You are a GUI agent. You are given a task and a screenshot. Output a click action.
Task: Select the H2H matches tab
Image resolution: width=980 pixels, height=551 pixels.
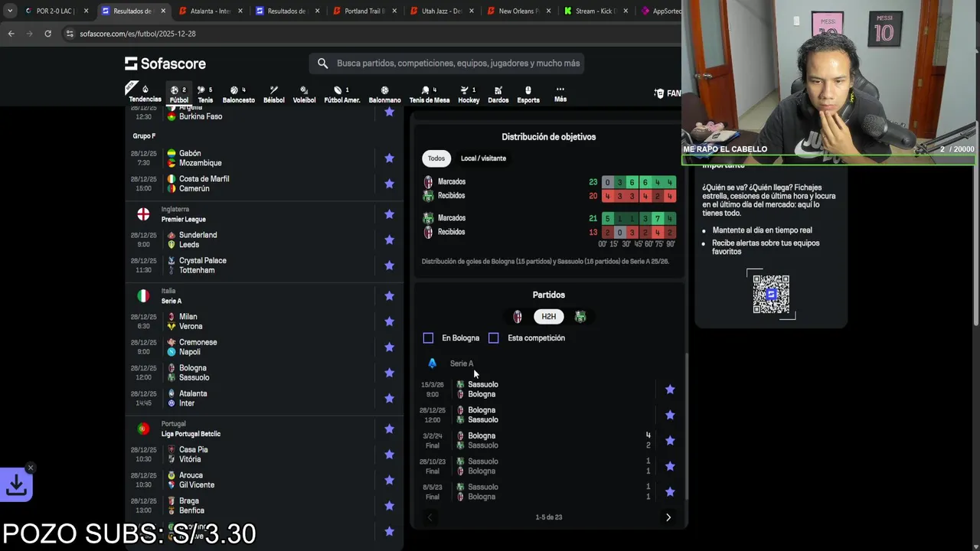point(549,316)
